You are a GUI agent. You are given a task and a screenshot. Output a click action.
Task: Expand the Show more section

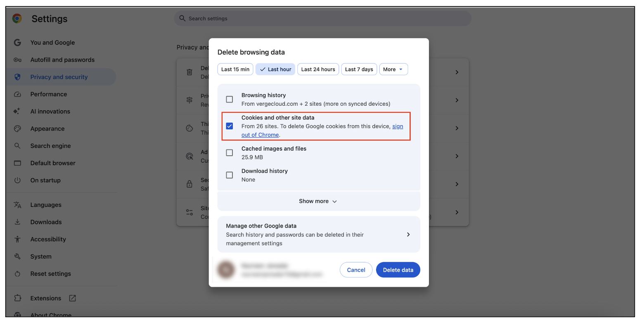pyautogui.click(x=318, y=201)
